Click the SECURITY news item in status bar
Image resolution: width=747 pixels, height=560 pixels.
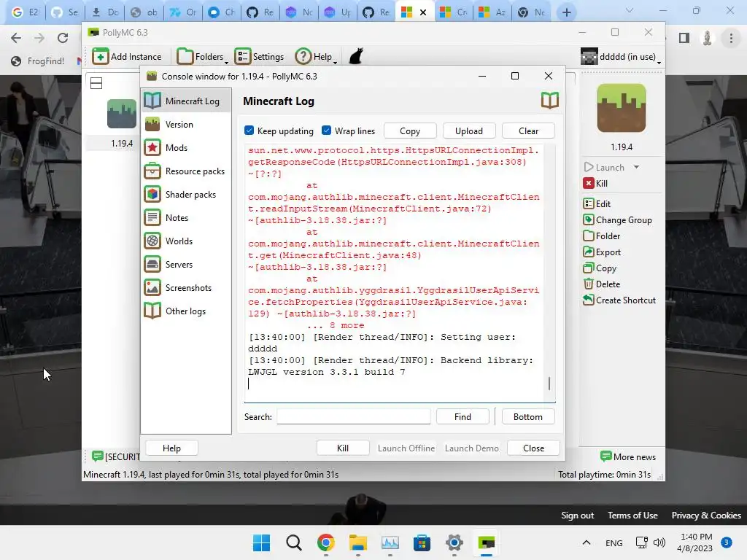[x=116, y=456]
